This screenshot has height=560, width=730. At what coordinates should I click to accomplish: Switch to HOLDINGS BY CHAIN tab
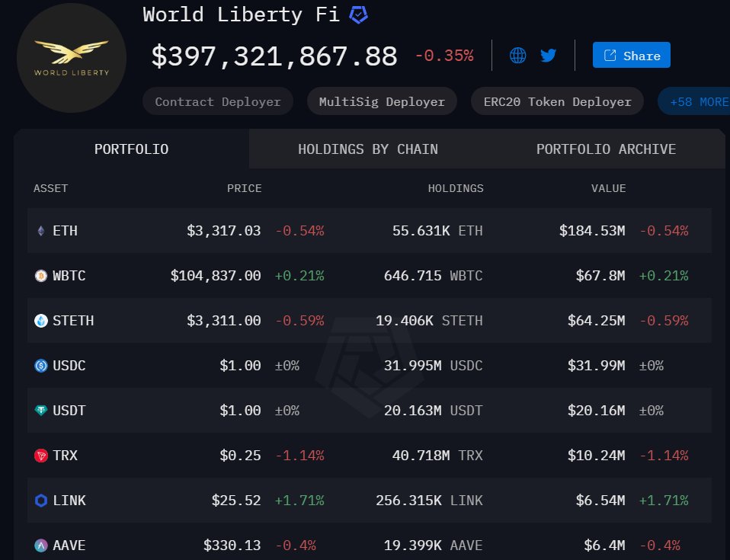click(x=368, y=149)
